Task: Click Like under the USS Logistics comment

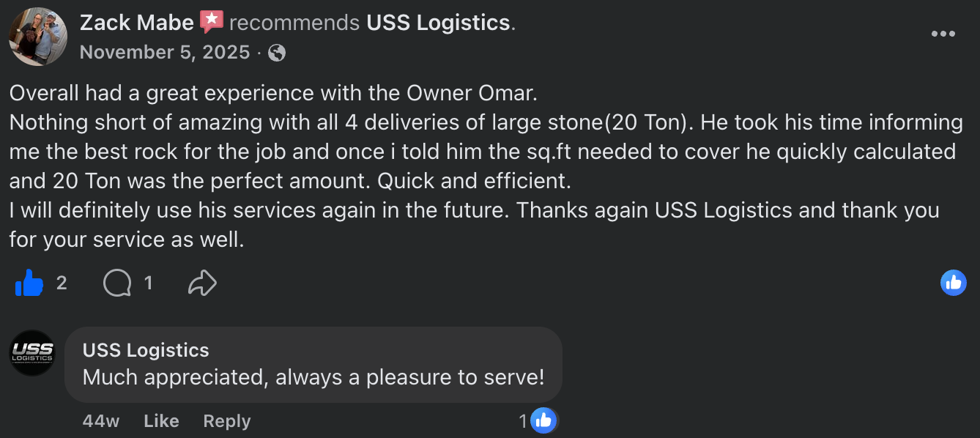Action: click(161, 421)
